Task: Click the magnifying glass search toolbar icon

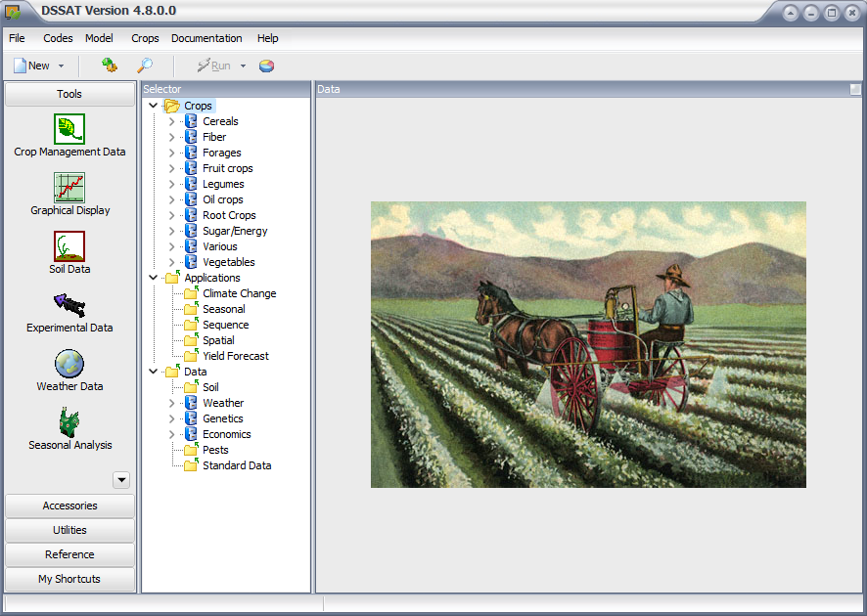Action: [x=145, y=66]
